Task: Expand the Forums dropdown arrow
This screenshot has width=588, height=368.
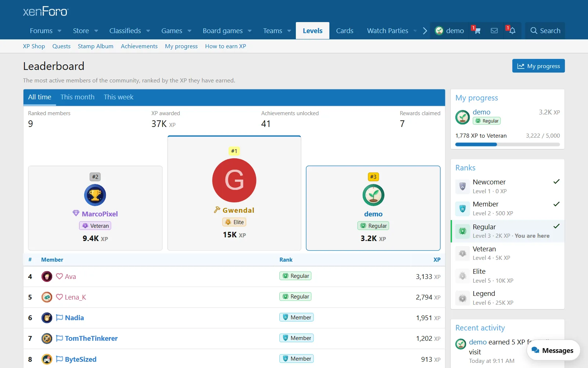Action: pyautogui.click(x=60, y=31)
